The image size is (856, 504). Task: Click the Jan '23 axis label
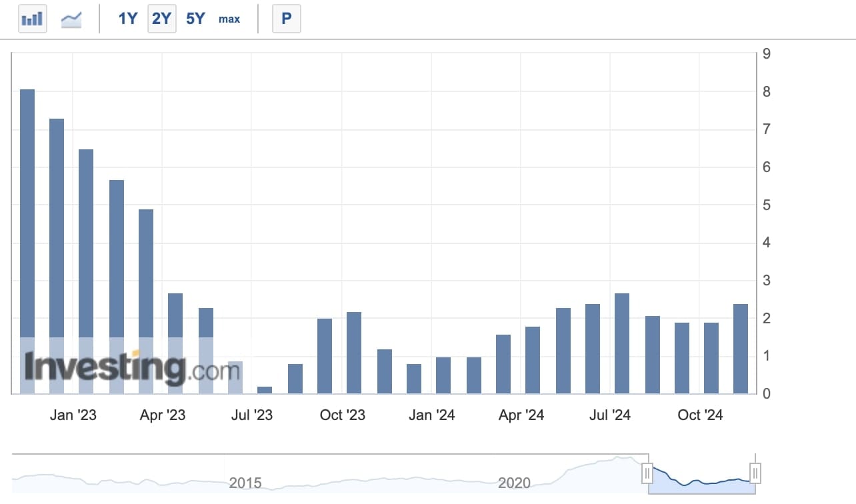[x=73, y=415]
